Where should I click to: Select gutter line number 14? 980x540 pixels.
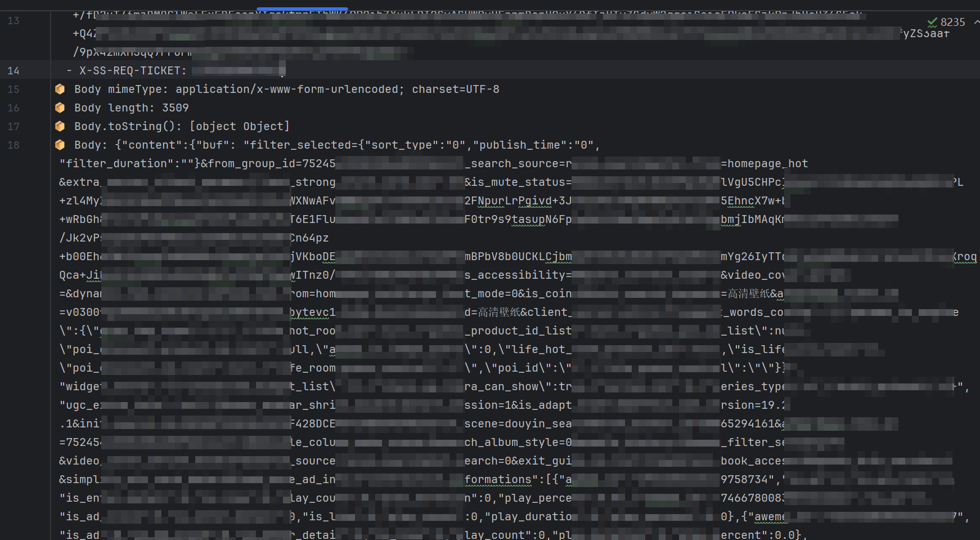pyautogui.click(x=14, y=70)
